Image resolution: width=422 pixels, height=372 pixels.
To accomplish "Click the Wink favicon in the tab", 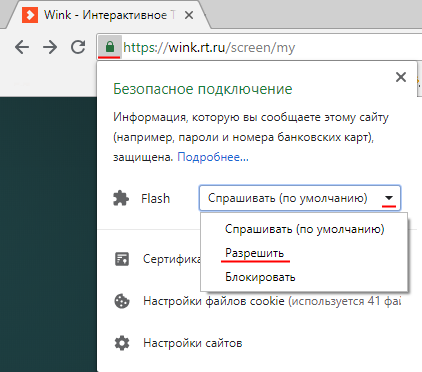I will (30, 15).
